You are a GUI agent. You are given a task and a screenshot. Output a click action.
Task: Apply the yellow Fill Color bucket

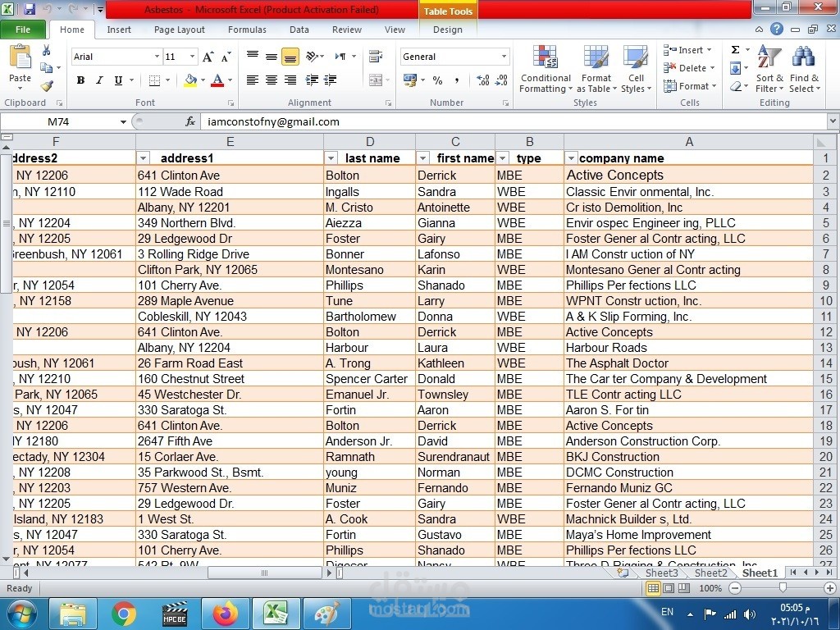(x=190, y=80)
